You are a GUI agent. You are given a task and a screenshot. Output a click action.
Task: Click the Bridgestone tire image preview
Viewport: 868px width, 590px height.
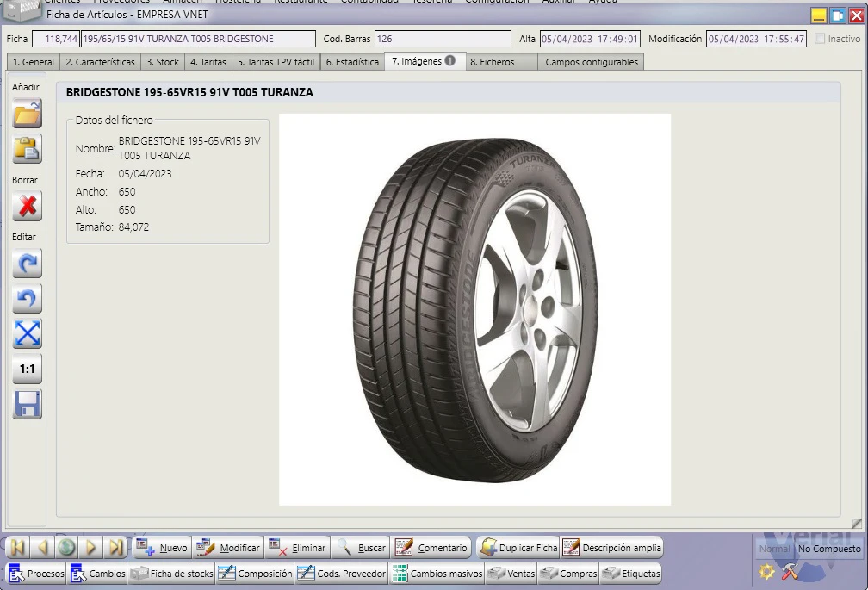point(475,309)
